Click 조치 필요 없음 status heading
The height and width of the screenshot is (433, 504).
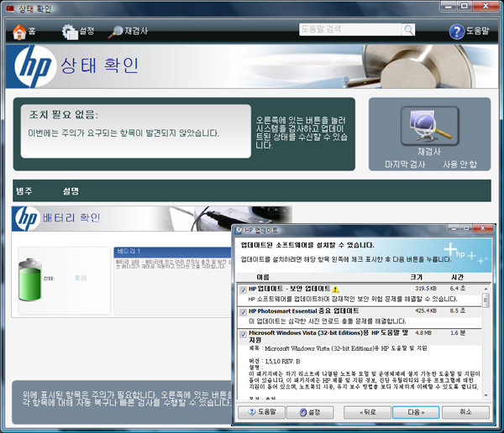64,115
